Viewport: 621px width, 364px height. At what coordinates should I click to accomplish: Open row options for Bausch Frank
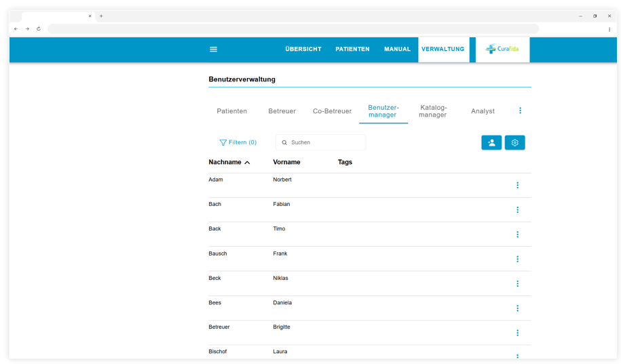(517, 259)
